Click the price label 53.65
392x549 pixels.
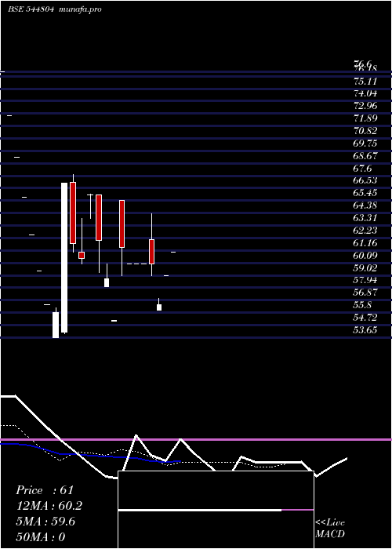(x=365, y=330)
